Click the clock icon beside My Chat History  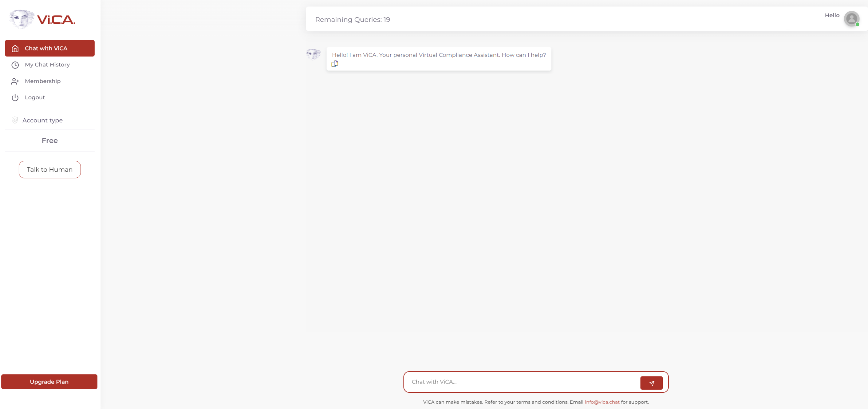tap(15, 65)
